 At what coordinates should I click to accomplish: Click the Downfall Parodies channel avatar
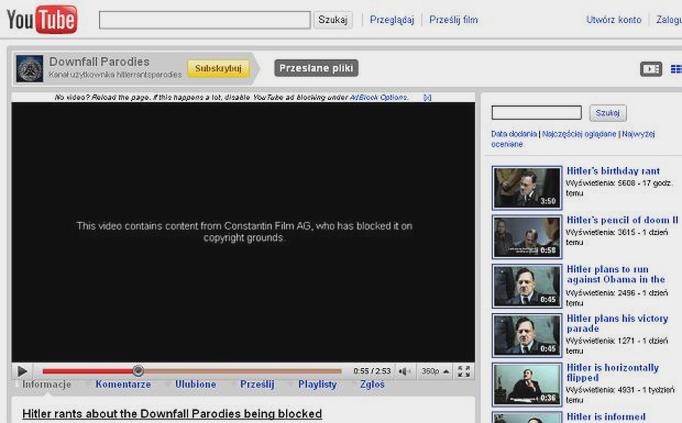30,69
